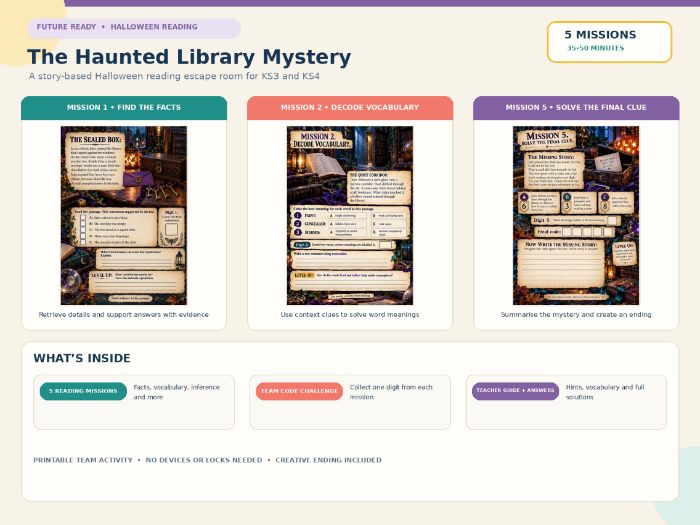This screenshot has height=525, width=700.
Task: Click the text Hints, vocabulary and full solutions
Action: pos(605,392)
